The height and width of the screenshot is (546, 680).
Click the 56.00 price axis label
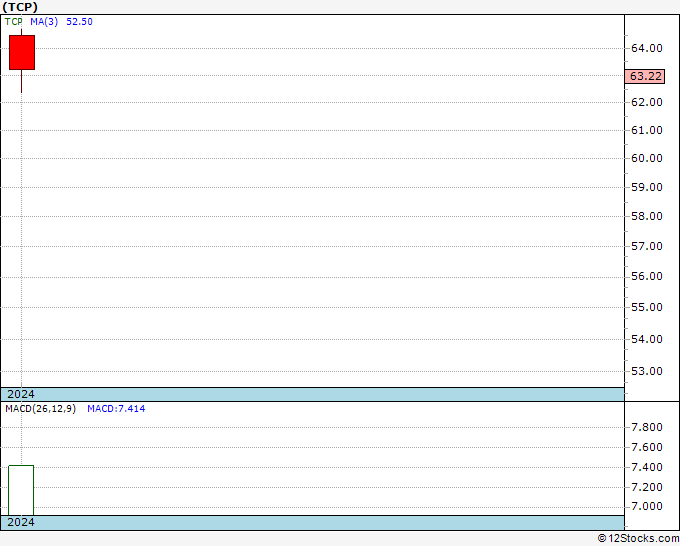point(647,276)
